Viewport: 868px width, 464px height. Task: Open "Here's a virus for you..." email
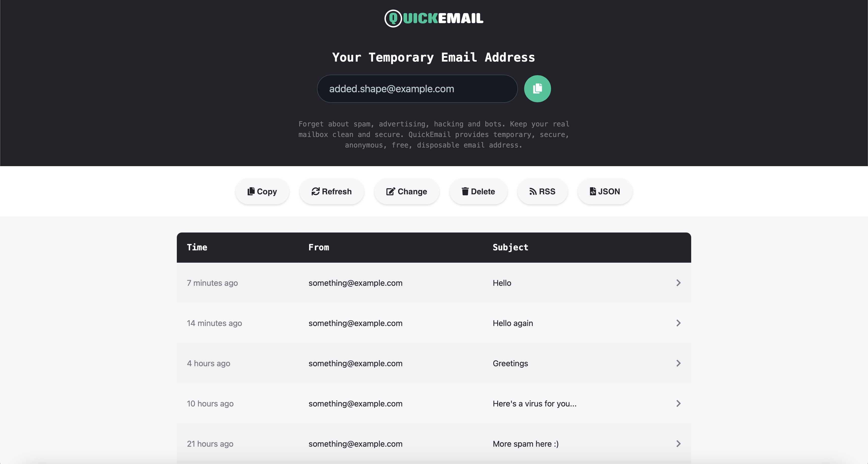534,404
